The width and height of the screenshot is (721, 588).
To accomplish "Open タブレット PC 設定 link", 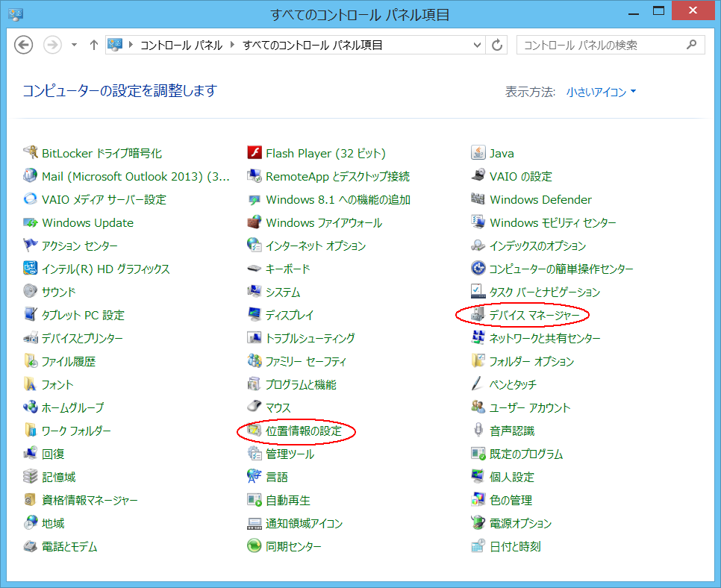I will coord(84,316).
